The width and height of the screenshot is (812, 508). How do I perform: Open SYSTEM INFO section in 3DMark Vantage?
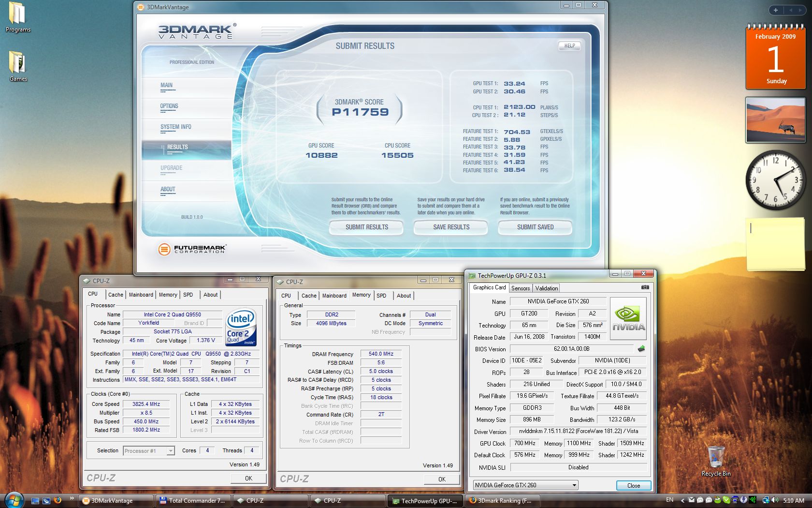tap(176, 127)
